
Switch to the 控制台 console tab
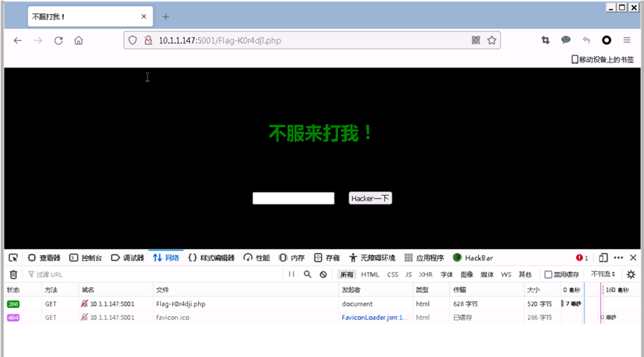(86, 257)
